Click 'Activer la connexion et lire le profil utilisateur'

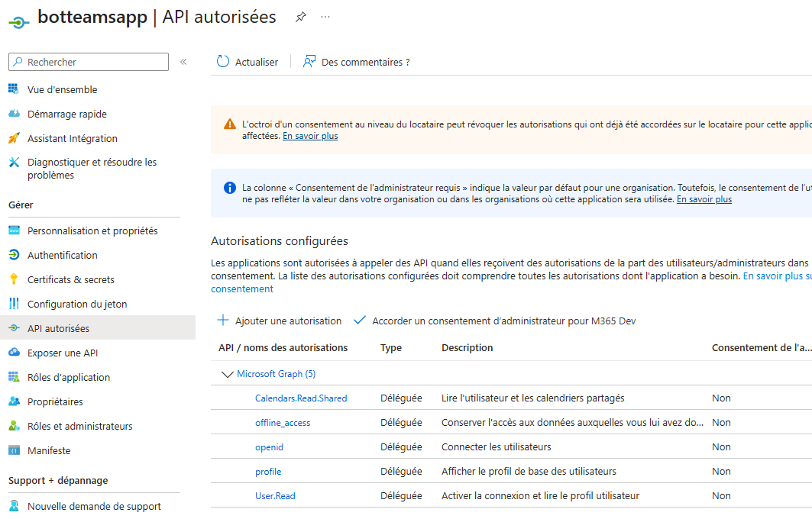[540, 495]
